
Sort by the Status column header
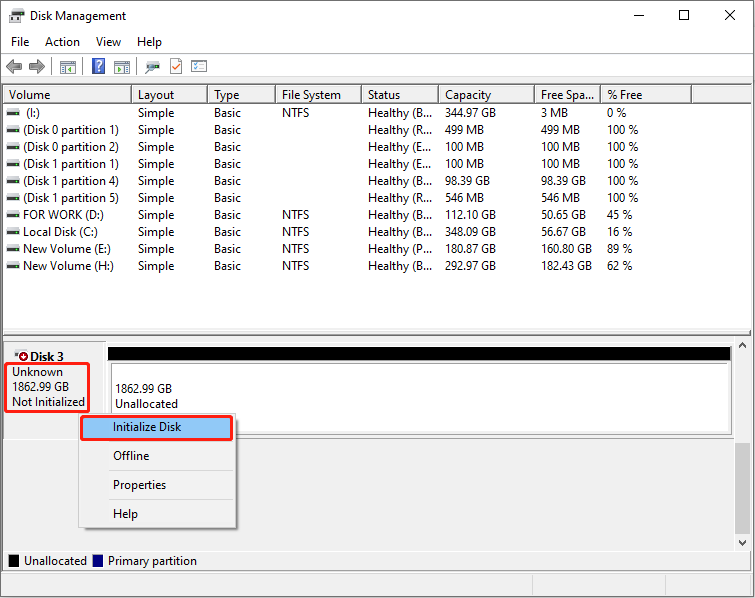click(400, 95)
